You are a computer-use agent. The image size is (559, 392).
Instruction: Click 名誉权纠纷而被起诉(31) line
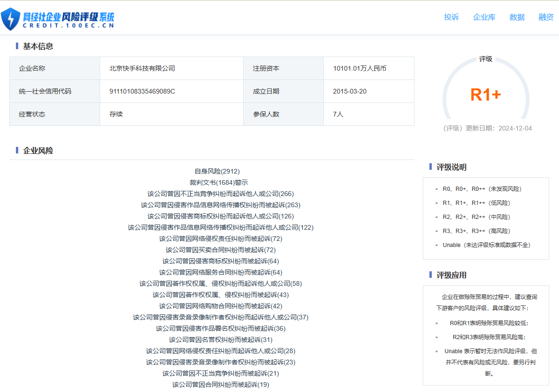coord(221,340)
